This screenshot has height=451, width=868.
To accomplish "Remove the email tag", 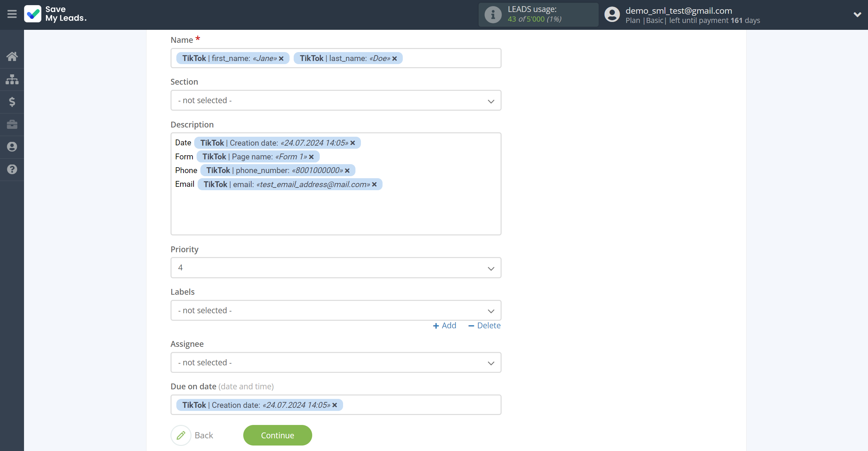I will 374,184.
